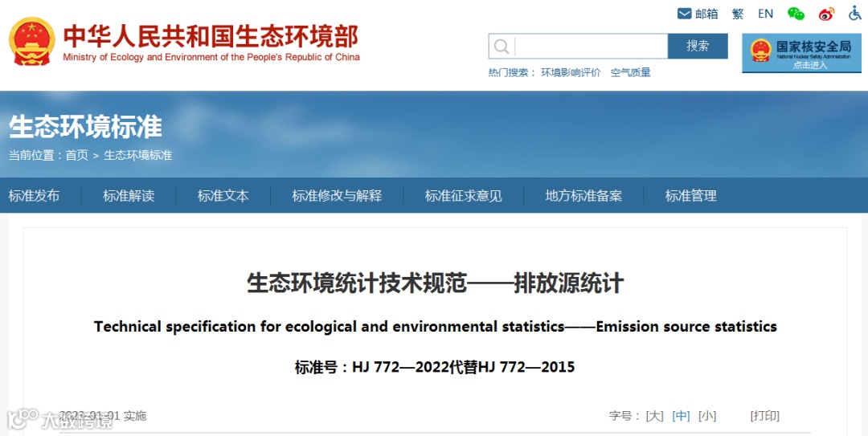Set font size to 小
The width and height of the screenshot is (868, 436).
click(707, 416)
